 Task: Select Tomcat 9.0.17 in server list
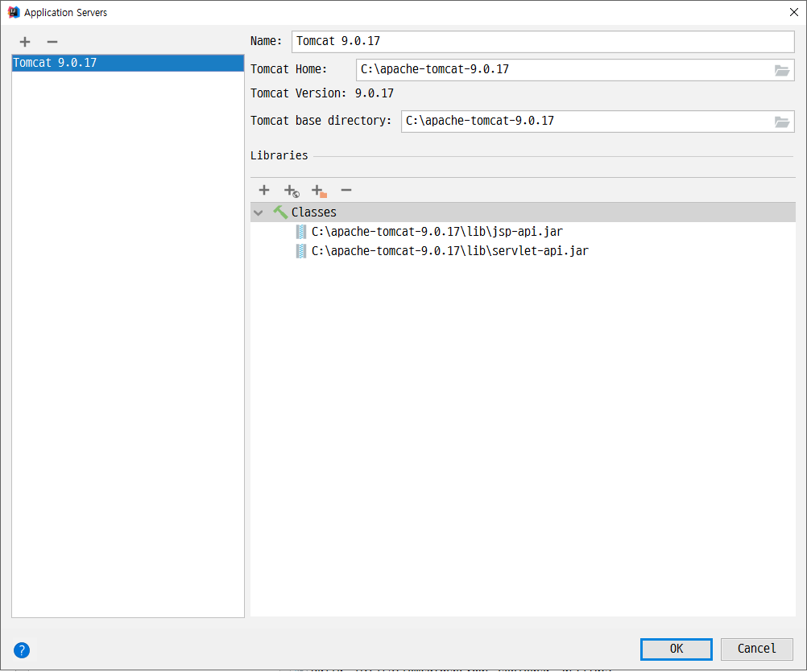[x=127, y=63]
